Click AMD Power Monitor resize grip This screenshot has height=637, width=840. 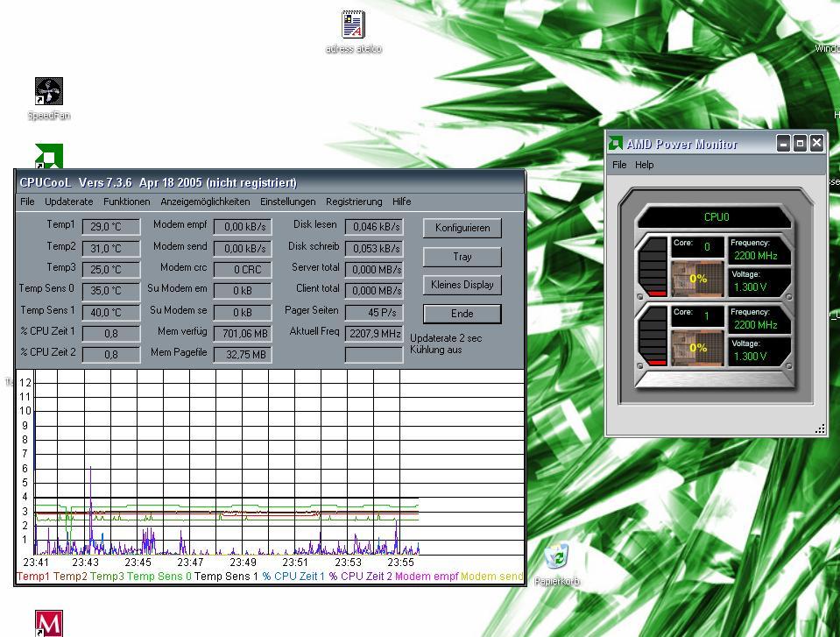pos(820,428)
